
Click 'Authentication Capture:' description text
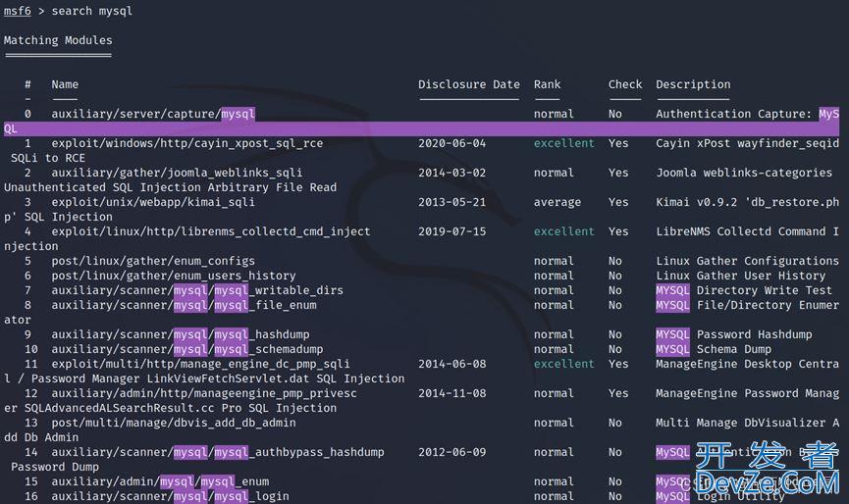(733, 114)
